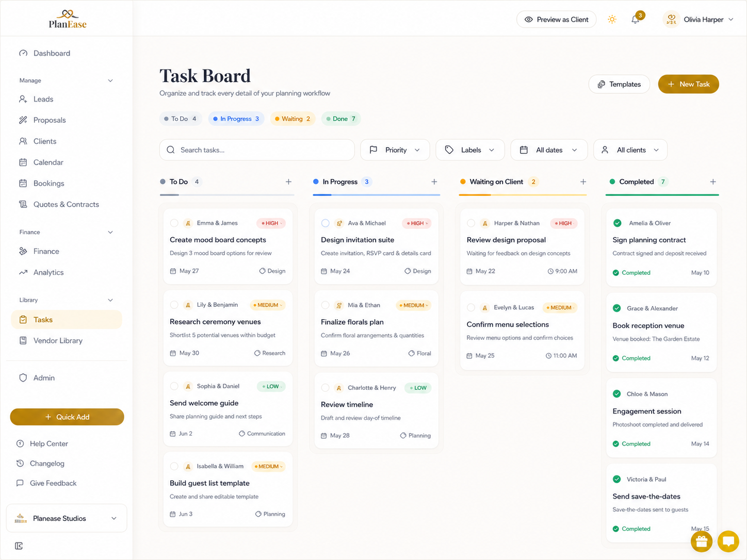747x560 pixels.
Task: Open the gift rewards icon
Action: (702, 541)
